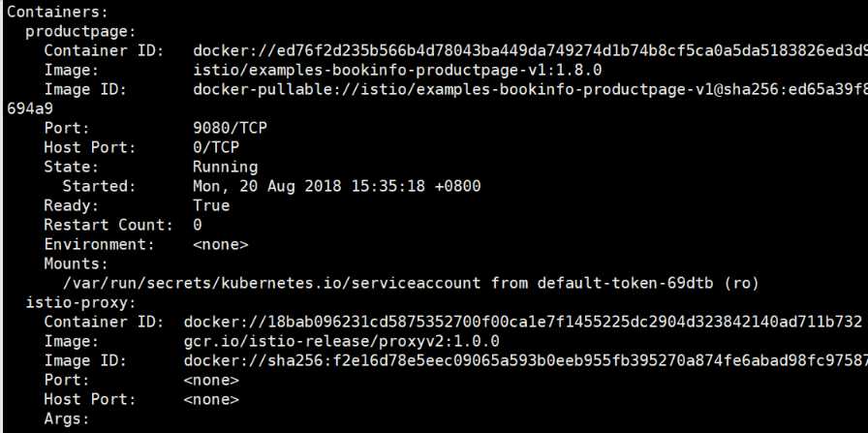The height and width of the screenshot is (433, 868).
Task: Click the 9080/TCP port value
Action: (x=230, y=129)
